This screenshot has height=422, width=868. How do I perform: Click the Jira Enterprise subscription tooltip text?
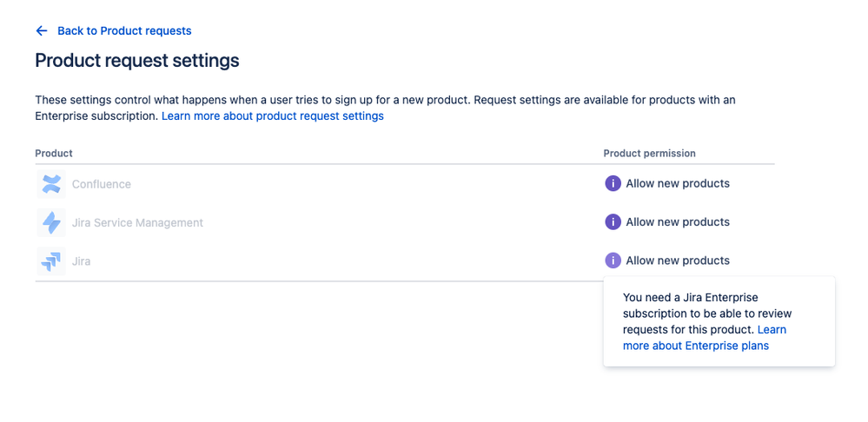click(x=691, y=306)
